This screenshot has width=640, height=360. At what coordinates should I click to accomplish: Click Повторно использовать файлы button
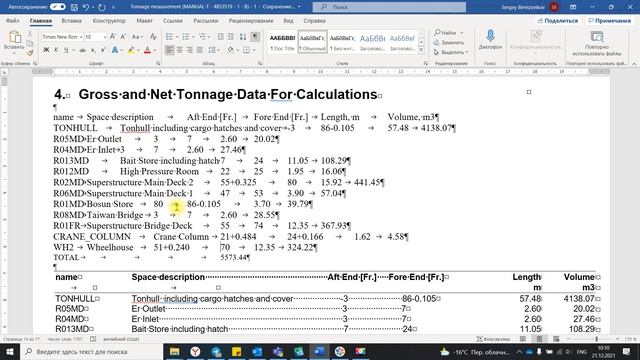[597, 43]
